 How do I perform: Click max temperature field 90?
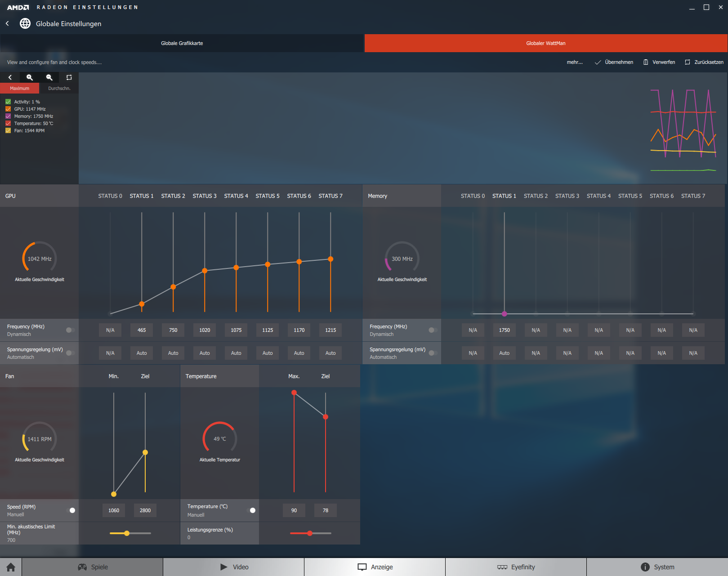[x=294, y=510]
